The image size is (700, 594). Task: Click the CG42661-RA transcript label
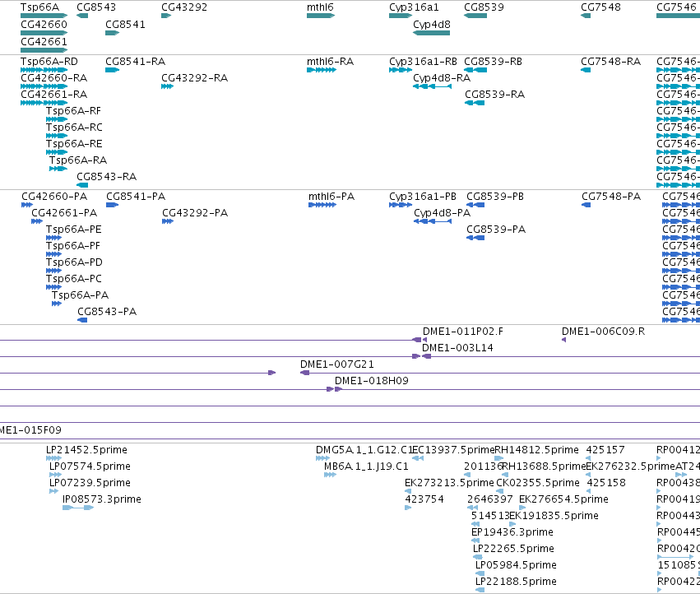pyautogui.click(x=53, y=95)
